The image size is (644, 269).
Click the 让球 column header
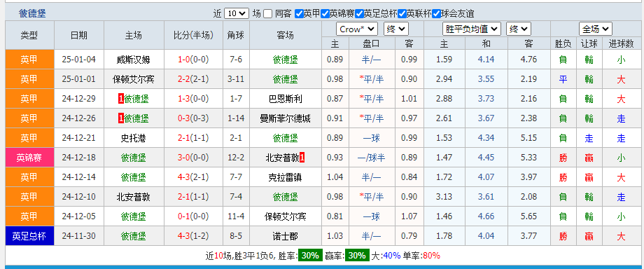point(589,43)
